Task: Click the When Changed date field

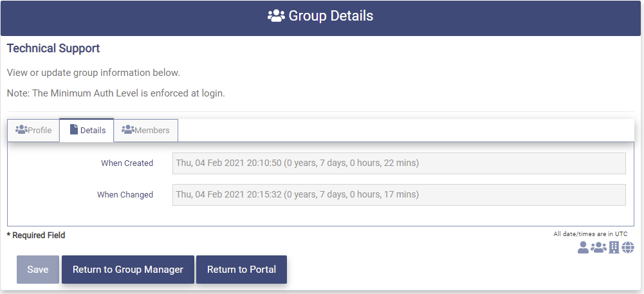Action: coord(399,195)
